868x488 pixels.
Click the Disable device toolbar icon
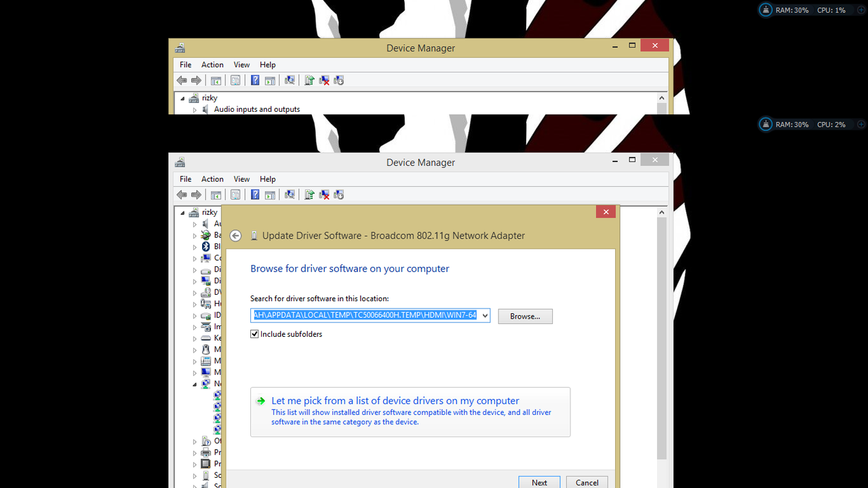pos(338,195)
